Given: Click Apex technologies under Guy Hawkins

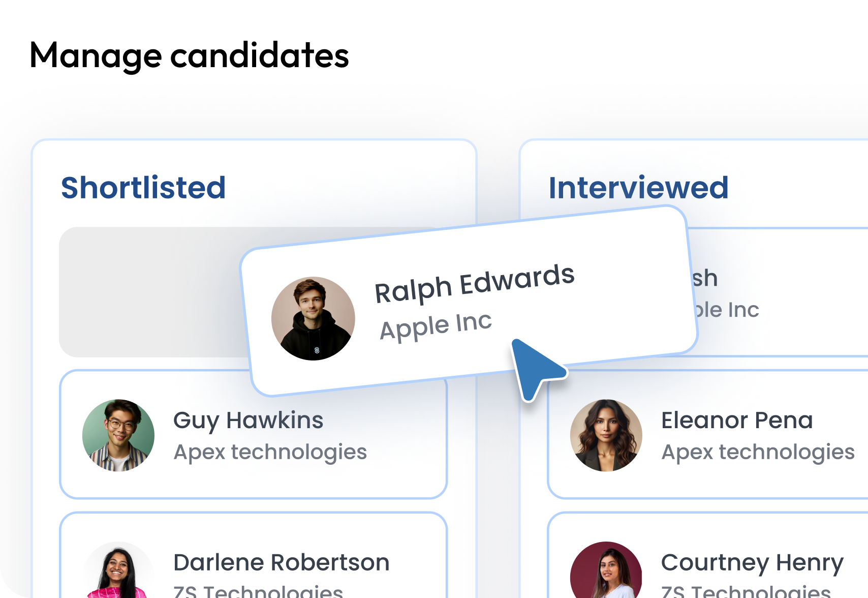Looking at the screenshot, I should (x=270, y=452).
